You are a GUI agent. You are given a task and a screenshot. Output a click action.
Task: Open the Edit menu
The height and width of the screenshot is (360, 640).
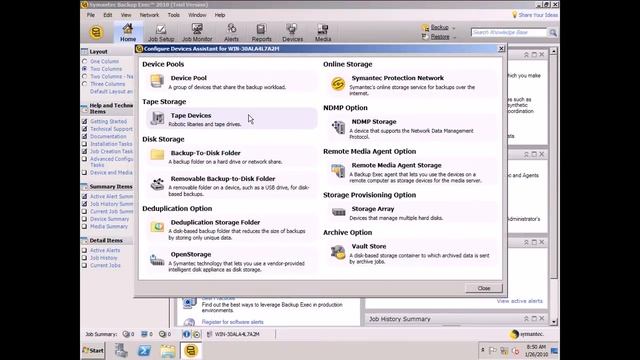tap(107, 15)
